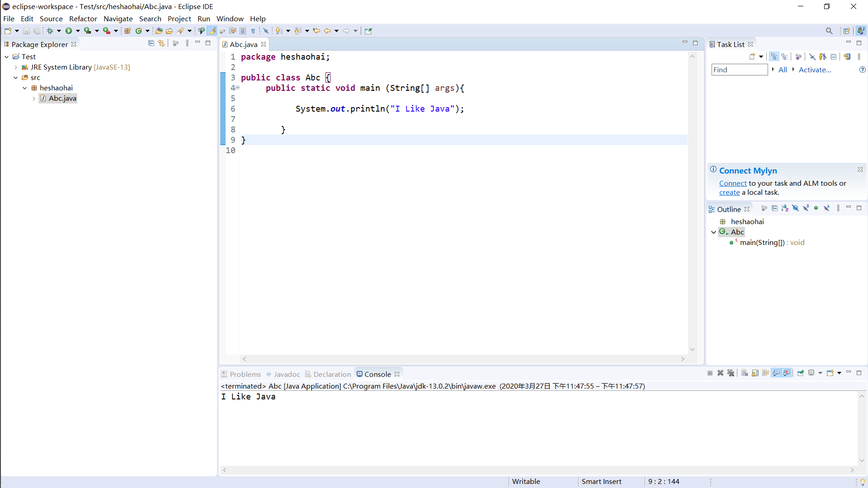Toggle Scroll Lock in Console
The width and height of the screenshot is (868, 488).
(755, 373)
